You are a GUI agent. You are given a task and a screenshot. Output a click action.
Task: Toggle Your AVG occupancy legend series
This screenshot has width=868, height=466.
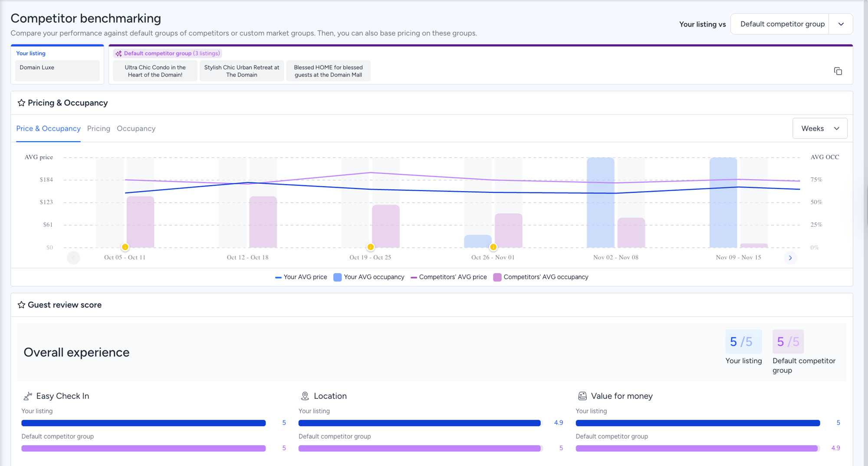pos(369,277)
